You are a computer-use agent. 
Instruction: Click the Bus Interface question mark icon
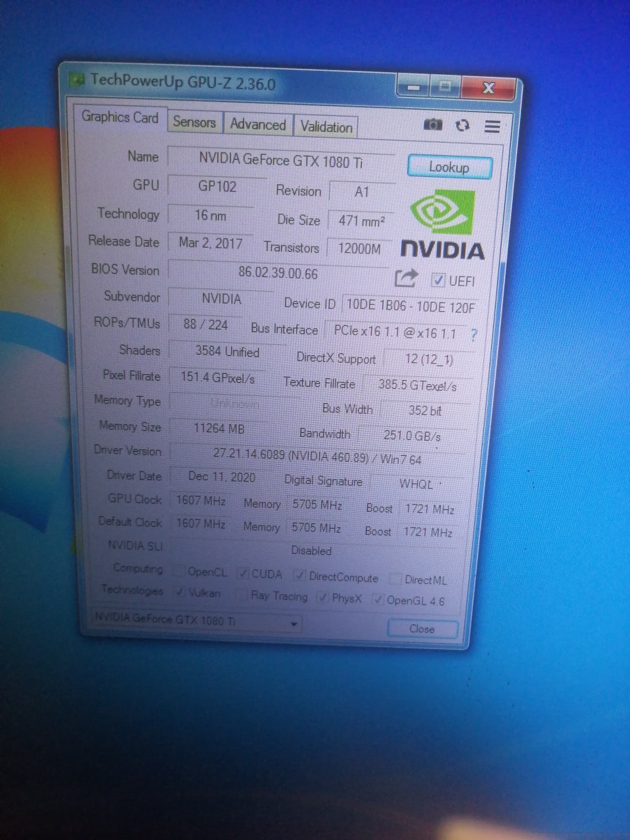point(474,335)
